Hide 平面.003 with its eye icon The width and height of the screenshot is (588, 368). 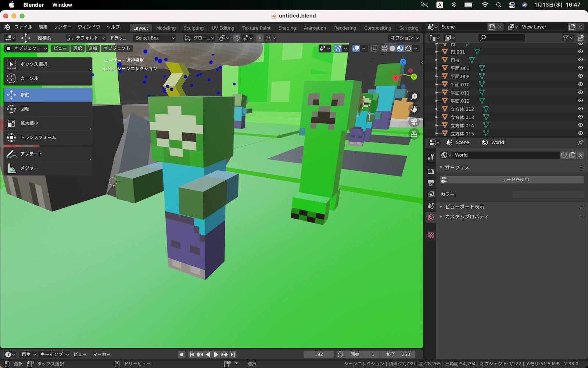581,68
